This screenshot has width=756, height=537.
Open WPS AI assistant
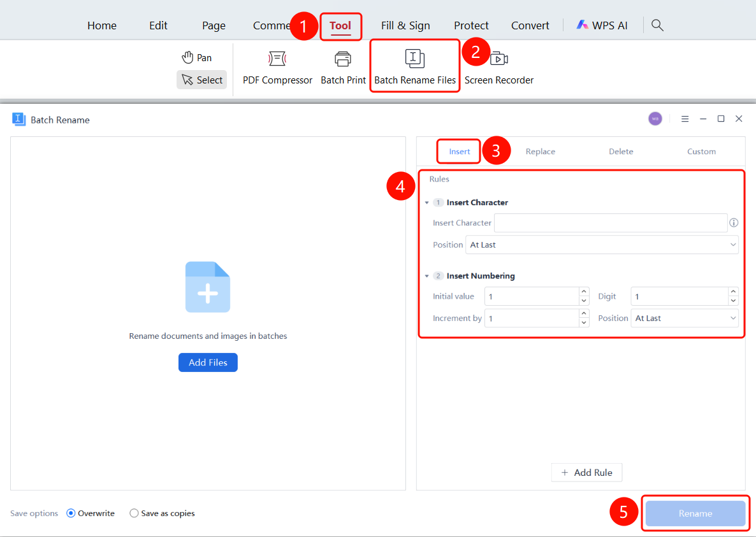(602, 25)
